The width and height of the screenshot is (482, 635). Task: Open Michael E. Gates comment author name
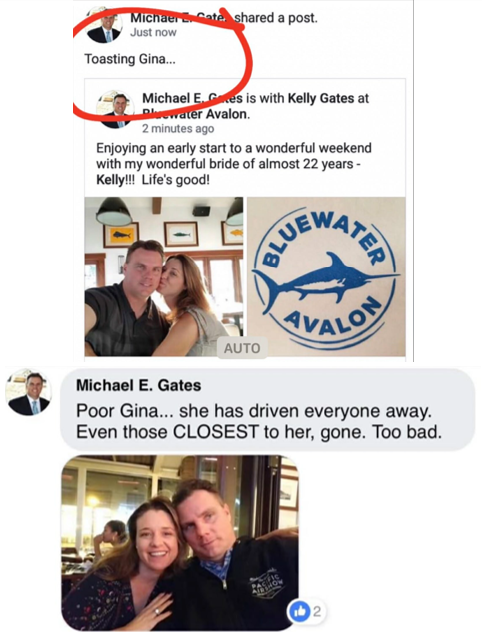click(x=139, y=385)
